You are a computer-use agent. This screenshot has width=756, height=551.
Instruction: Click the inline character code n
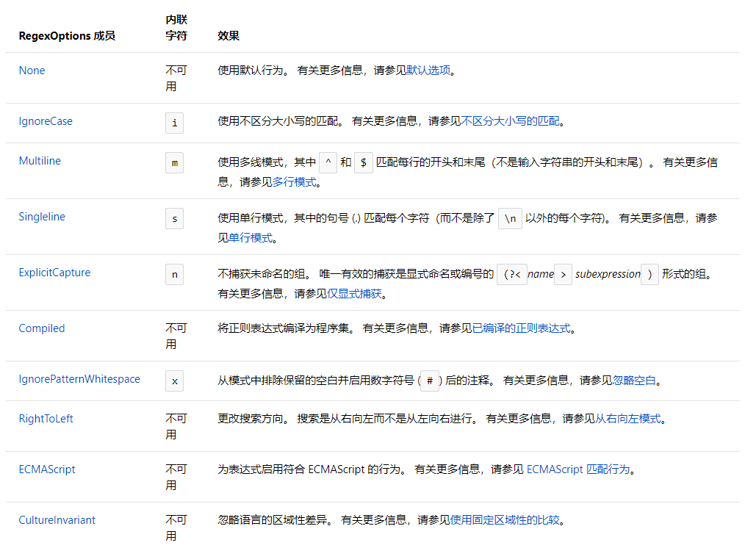175,274
